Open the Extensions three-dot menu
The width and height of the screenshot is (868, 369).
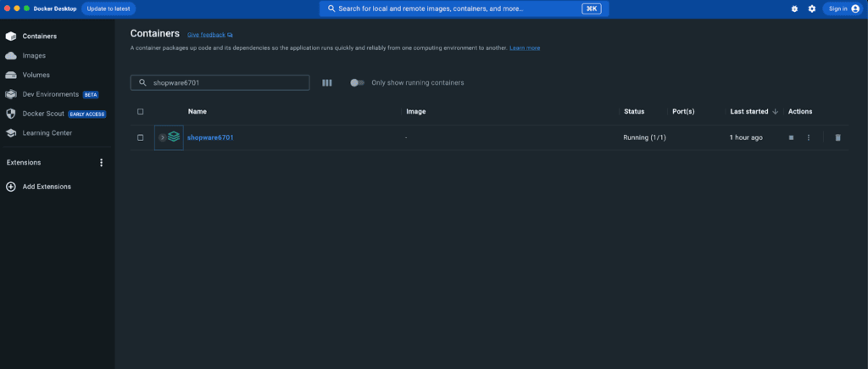(x=101, y=162)
